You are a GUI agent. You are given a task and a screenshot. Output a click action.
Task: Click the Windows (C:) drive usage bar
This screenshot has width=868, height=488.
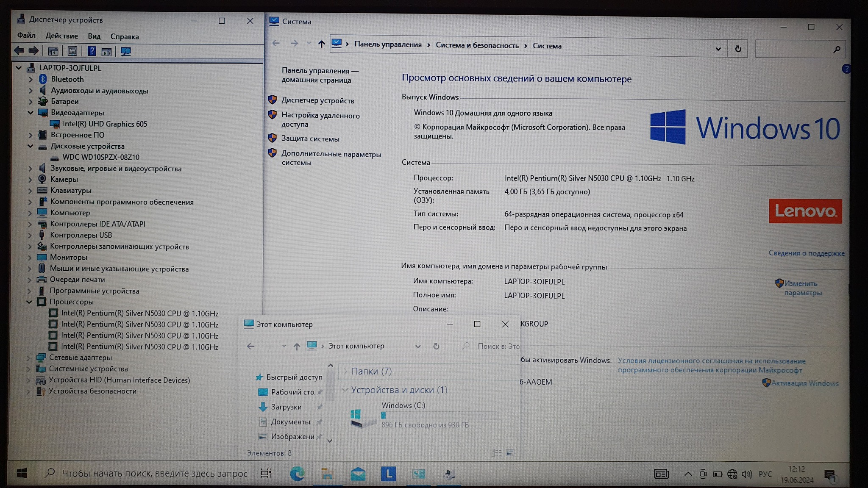coord(439,416)
